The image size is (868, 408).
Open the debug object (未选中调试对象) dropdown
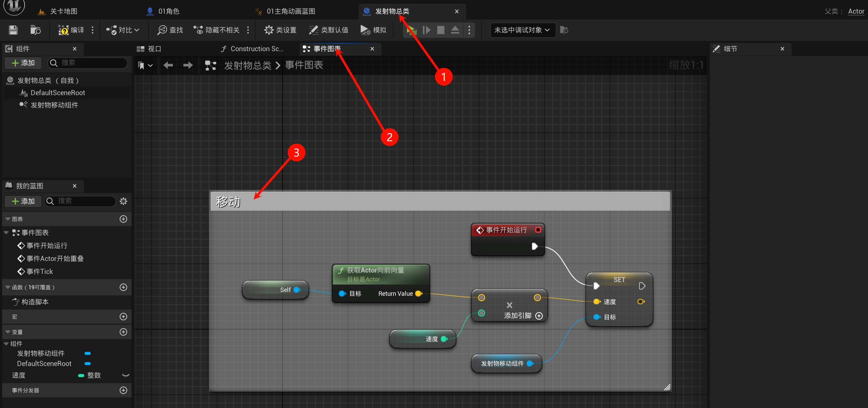[522, 30]
